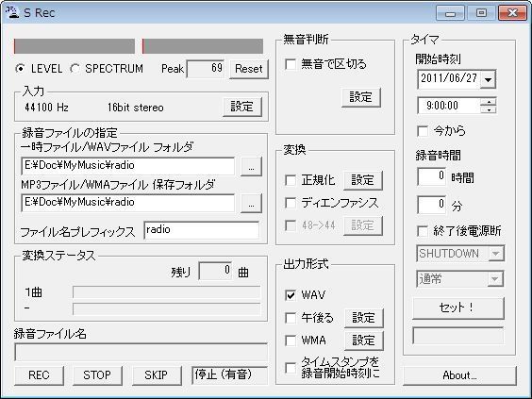Click the セット！ timer button
Image resolution: width=532 pixels, height=399 pixels.
pos(458,308)
